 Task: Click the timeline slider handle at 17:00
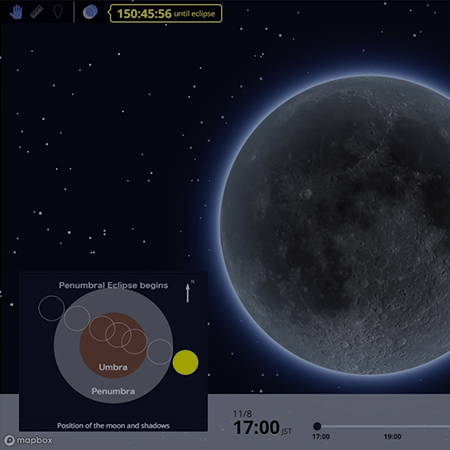(317, 426)
